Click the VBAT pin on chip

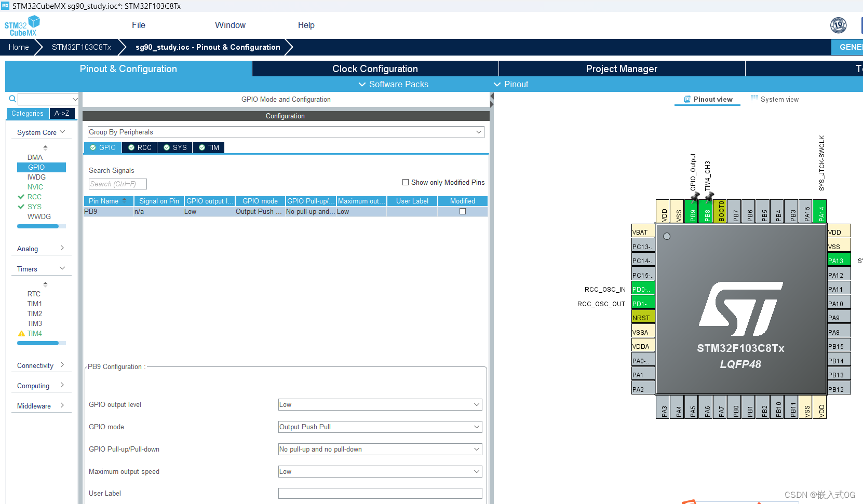click(x=643, y=231)
